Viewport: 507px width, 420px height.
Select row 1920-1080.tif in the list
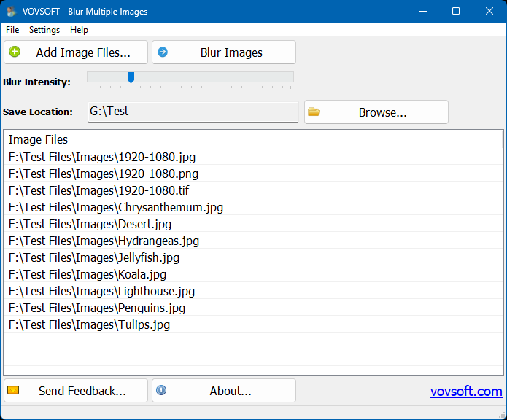pyautogui.click(x=254, y=190)
